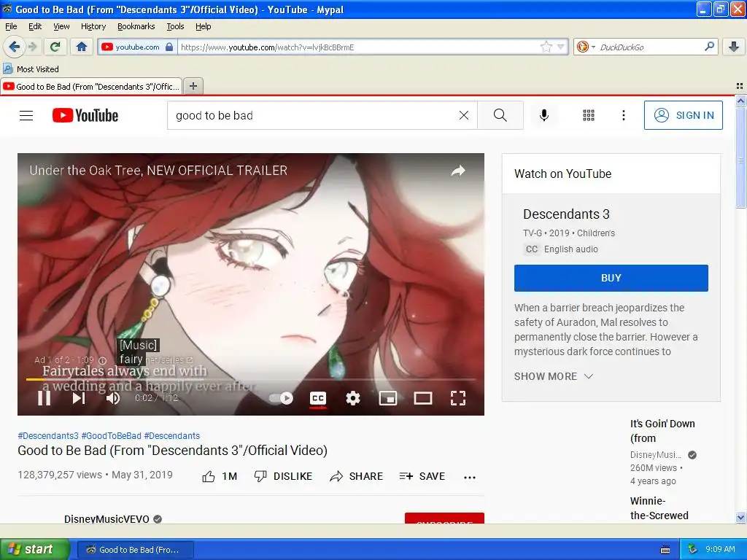Open the #GoodToBeBad hashtag link
The image size is (747, 560).
point(112,436)
